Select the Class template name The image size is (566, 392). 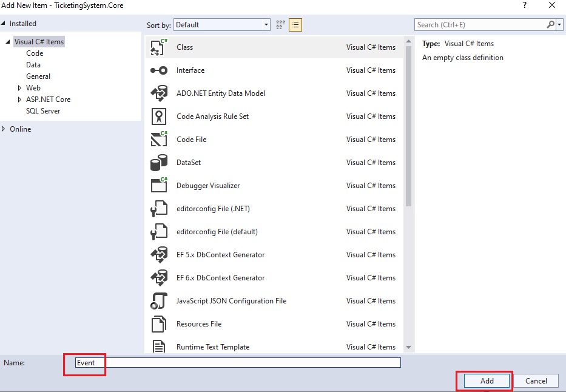pos(185,47)
